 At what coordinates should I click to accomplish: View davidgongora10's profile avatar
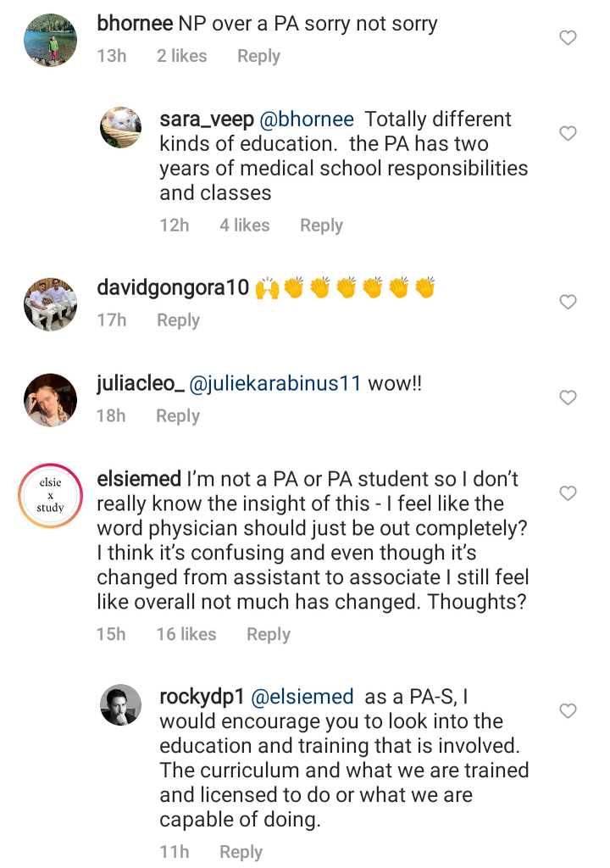click(x=50, y=303)
